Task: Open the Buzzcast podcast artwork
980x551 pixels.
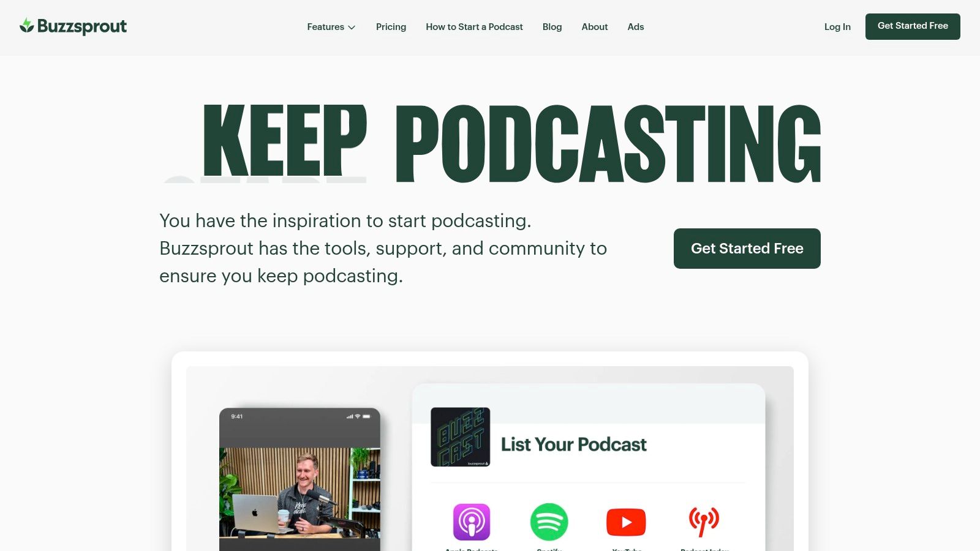Action: (461, 437)
